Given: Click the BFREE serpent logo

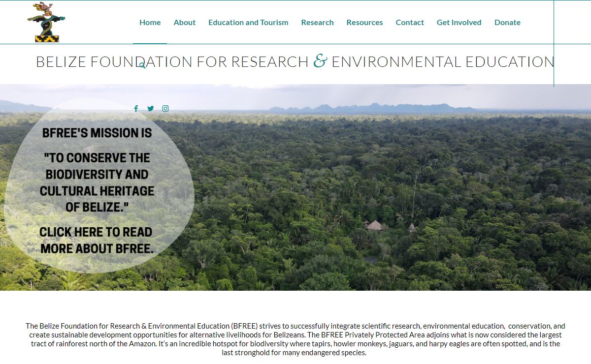Looking at the screenshot, I should tap(46, 22).
